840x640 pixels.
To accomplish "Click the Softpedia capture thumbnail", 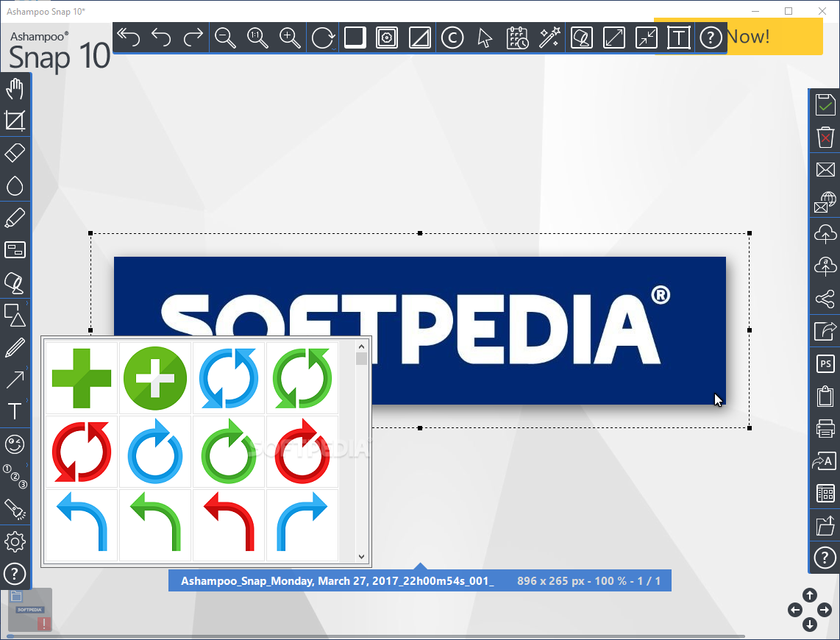I will tap(30, 610).
